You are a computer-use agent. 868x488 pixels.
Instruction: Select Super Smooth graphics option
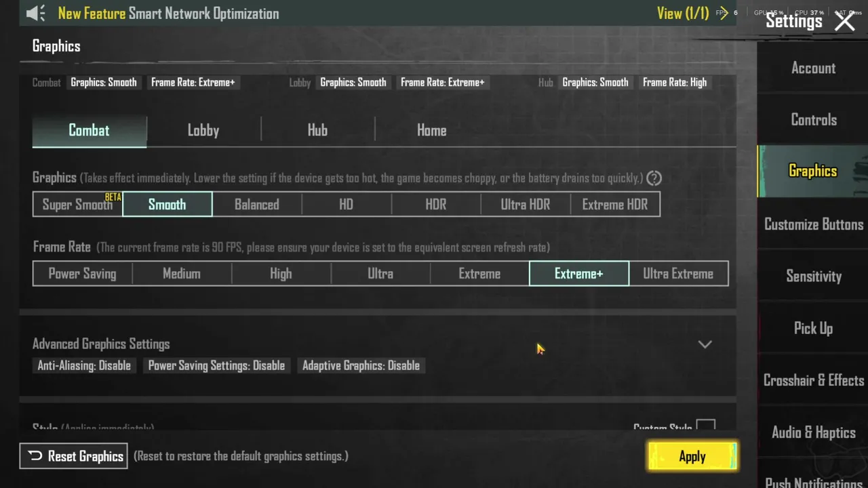point(78,205)
